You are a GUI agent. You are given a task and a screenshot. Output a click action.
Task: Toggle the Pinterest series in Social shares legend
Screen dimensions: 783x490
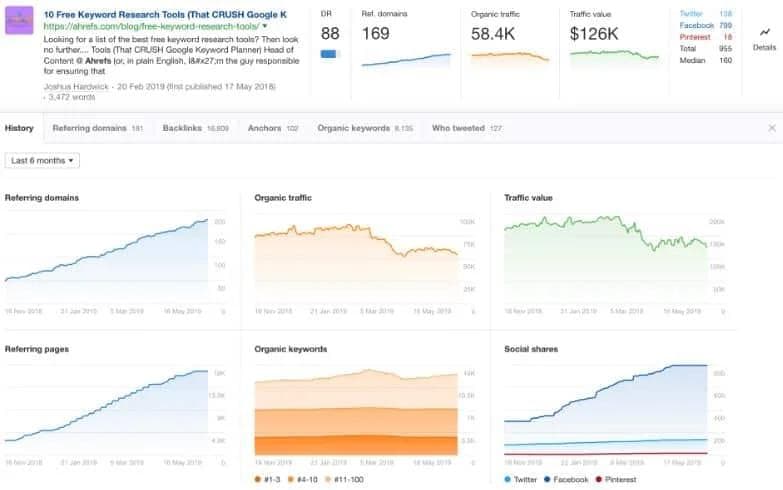(597, 479)
